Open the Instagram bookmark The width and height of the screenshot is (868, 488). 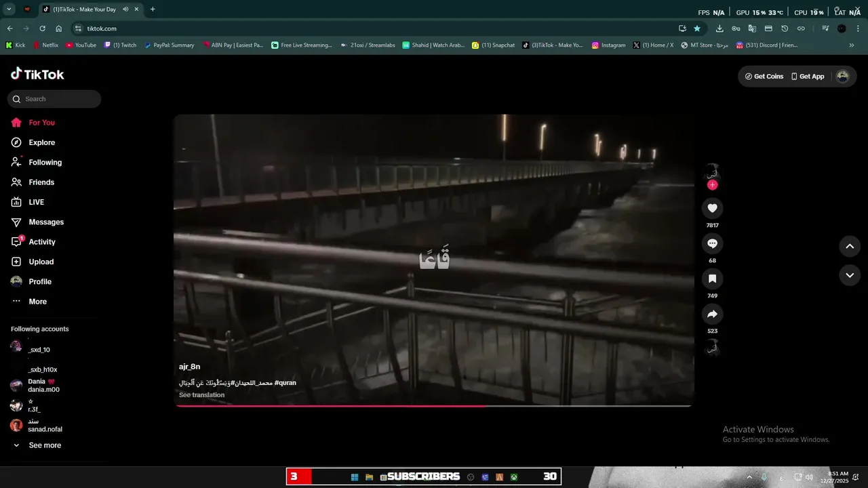coord(608,45)
